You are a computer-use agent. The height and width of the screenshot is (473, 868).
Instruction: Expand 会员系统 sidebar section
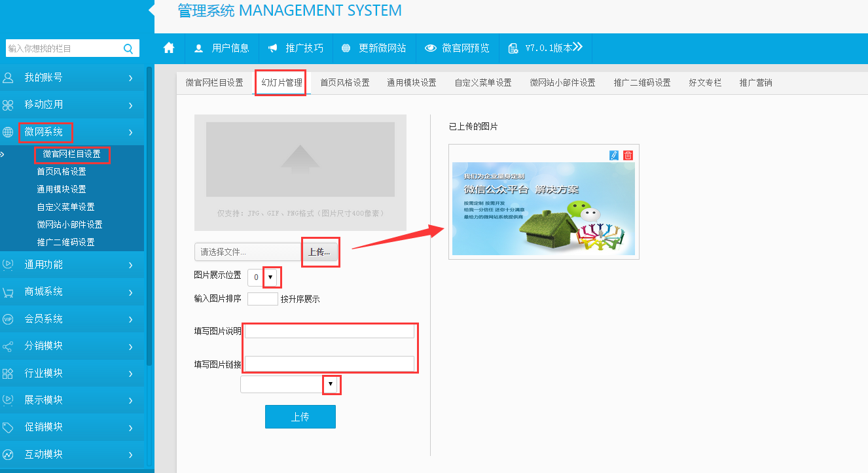point(72,319)
